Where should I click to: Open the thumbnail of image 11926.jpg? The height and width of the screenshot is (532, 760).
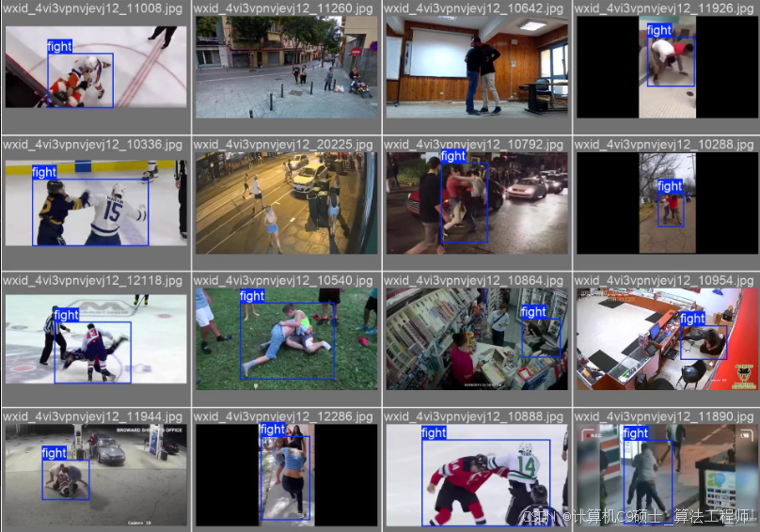coord(667,68)
